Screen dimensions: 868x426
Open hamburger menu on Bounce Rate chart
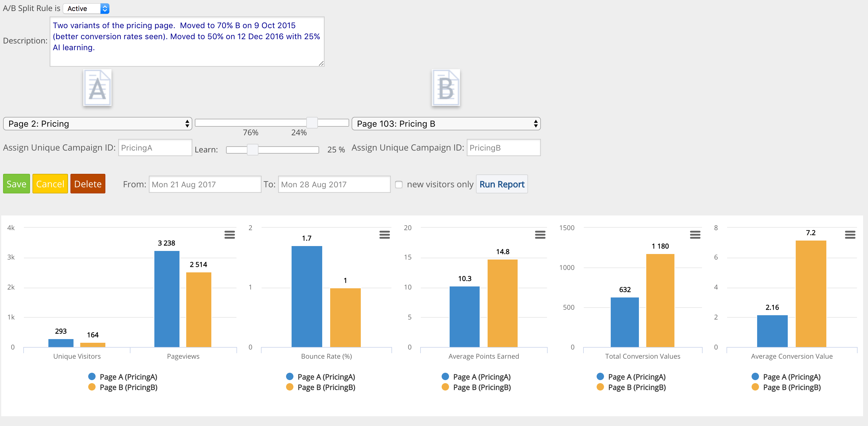pyautogui.click(x=384, y=235)
